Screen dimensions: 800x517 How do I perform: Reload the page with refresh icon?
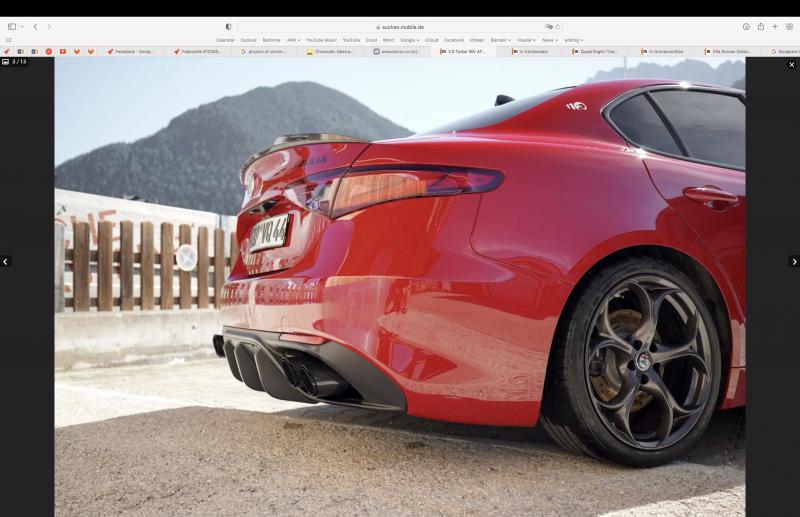pos(557,27)
